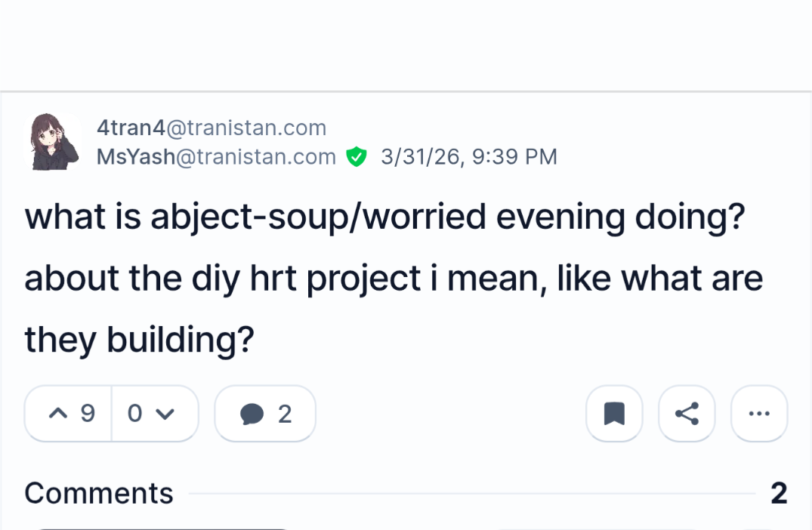Open the poster's anime avatar image

(54, 142)
